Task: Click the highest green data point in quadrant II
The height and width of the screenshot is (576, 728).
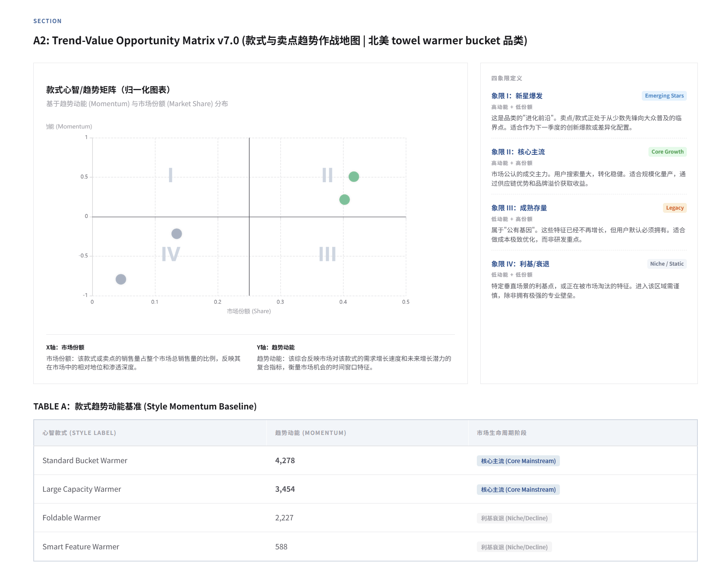Action: (x=353, y=177)
